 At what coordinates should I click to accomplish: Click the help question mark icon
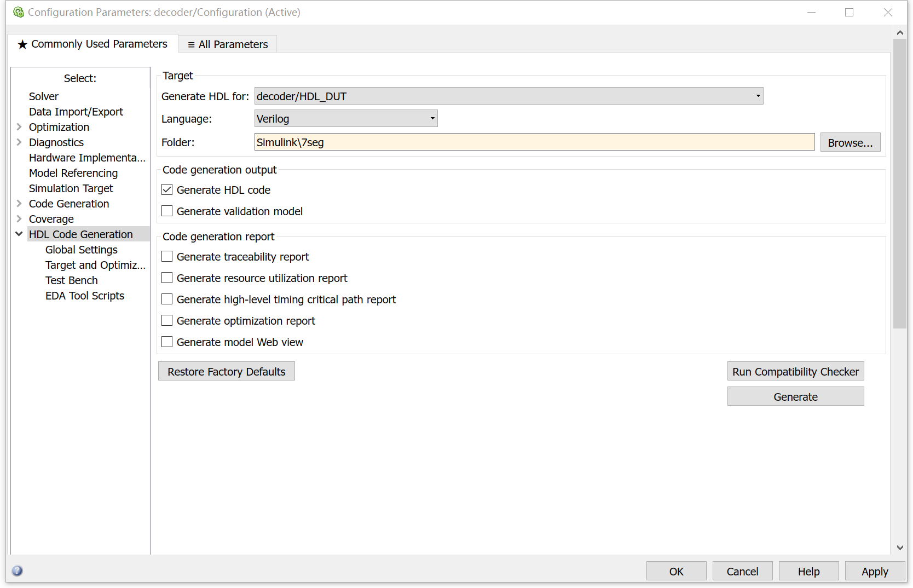pos(18,571)
